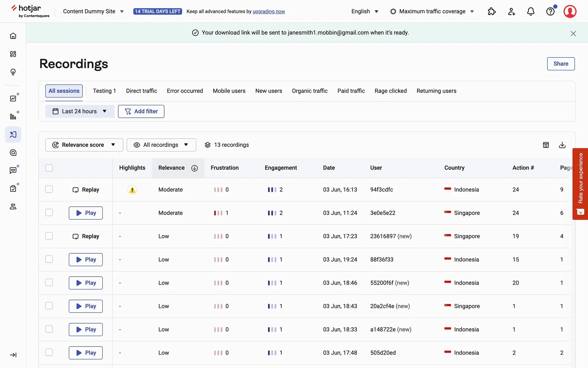Select checkbox for the 3e0e5e22 recording row
This screenshot has width=588, height=368.
(x=49, y=213)
